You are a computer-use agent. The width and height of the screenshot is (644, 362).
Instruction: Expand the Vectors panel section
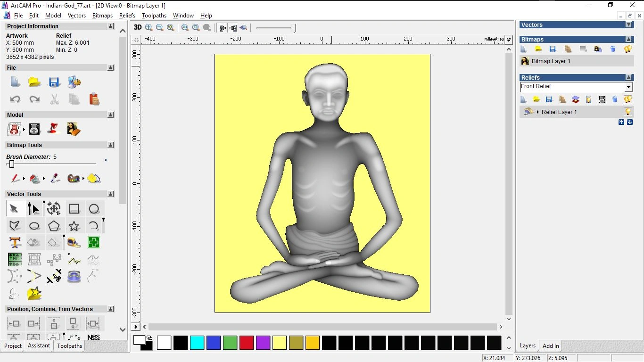(628, 25)
